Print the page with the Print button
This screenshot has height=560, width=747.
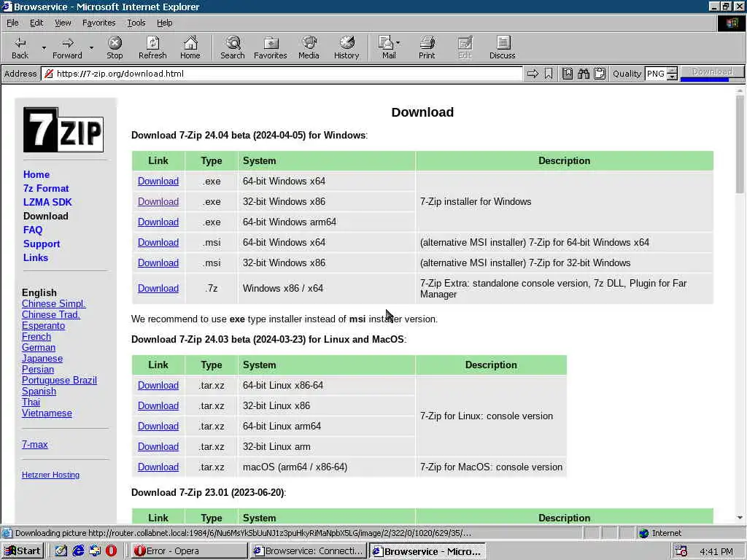click(427, 47)
